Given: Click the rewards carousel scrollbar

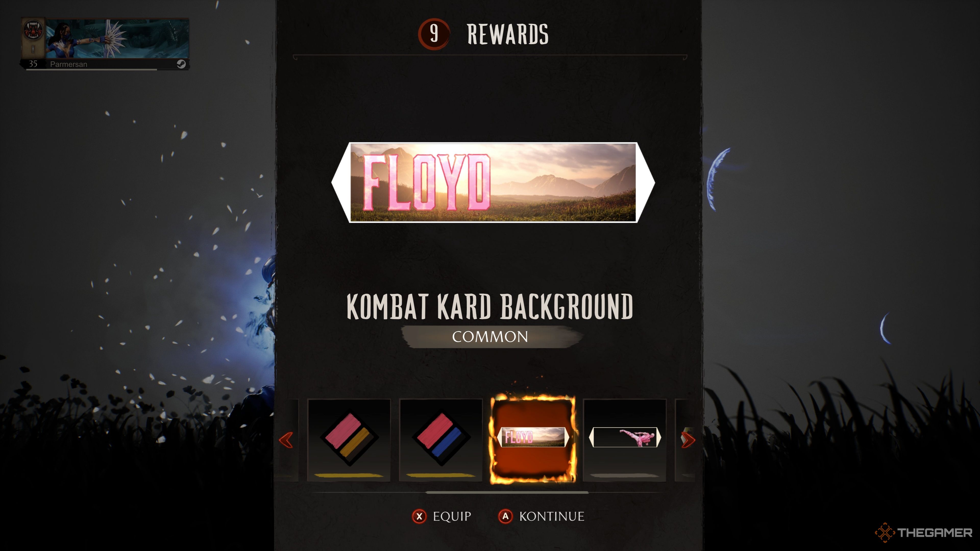Looking at the screenshot, I should pos(507,492).
